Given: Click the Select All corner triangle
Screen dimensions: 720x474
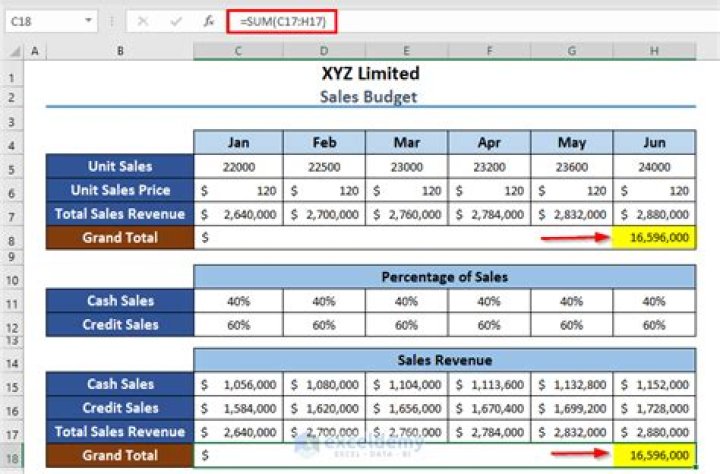Looking at the screenshot, I should [x=12, y=51].
